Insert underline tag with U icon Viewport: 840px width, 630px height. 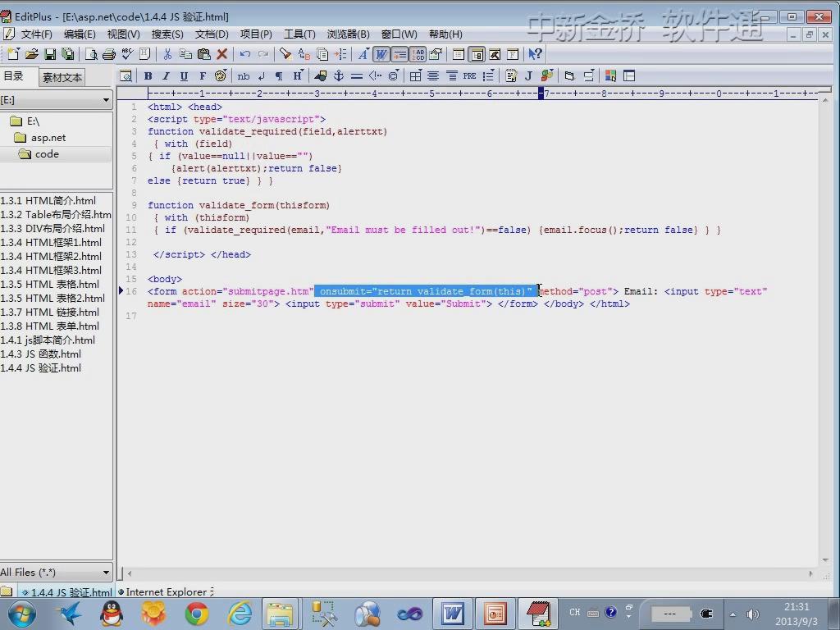(184, 76)
